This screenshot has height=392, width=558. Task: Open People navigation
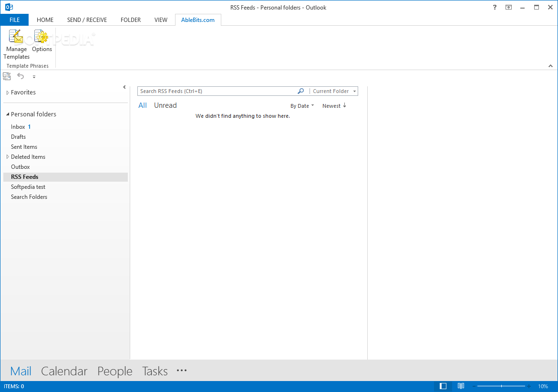114,371
